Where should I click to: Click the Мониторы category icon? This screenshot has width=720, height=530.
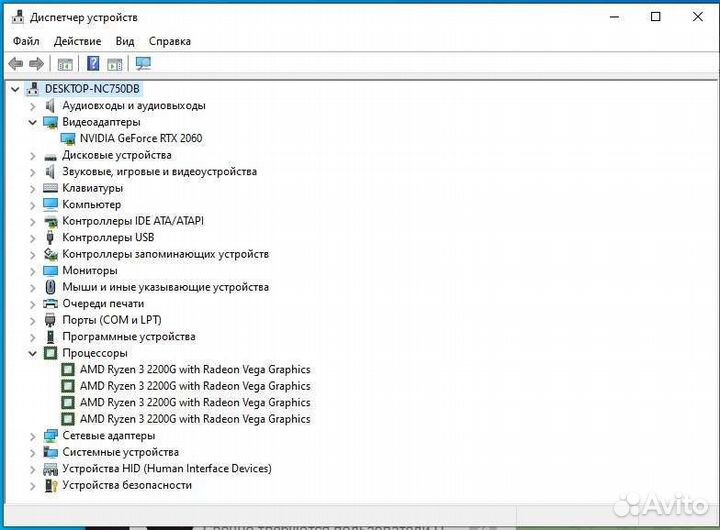coord(50,271)
